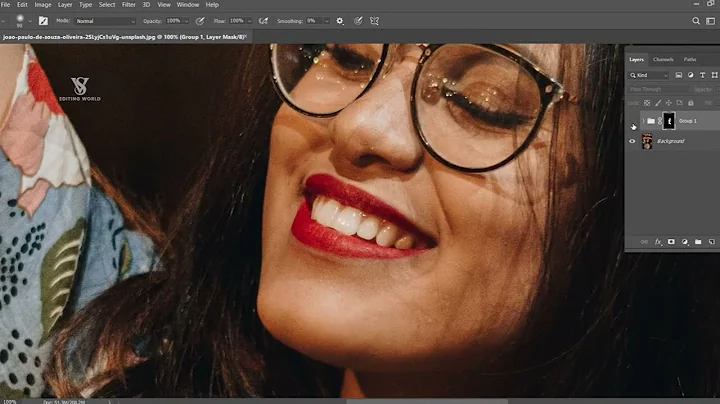This screenshot has width=720, height=404.
Task: Open the Pass Through blend mode dropdown
Action: [x=658, y=89]
